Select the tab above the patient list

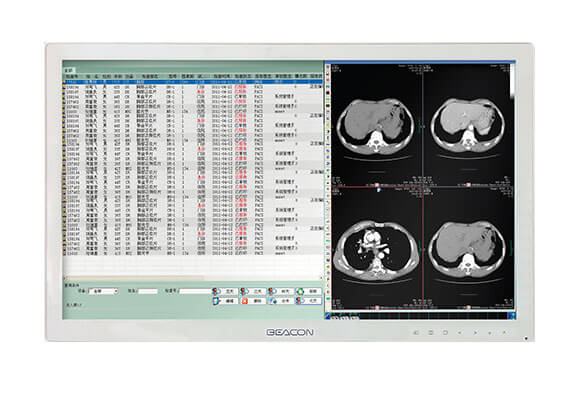[69, 70]
